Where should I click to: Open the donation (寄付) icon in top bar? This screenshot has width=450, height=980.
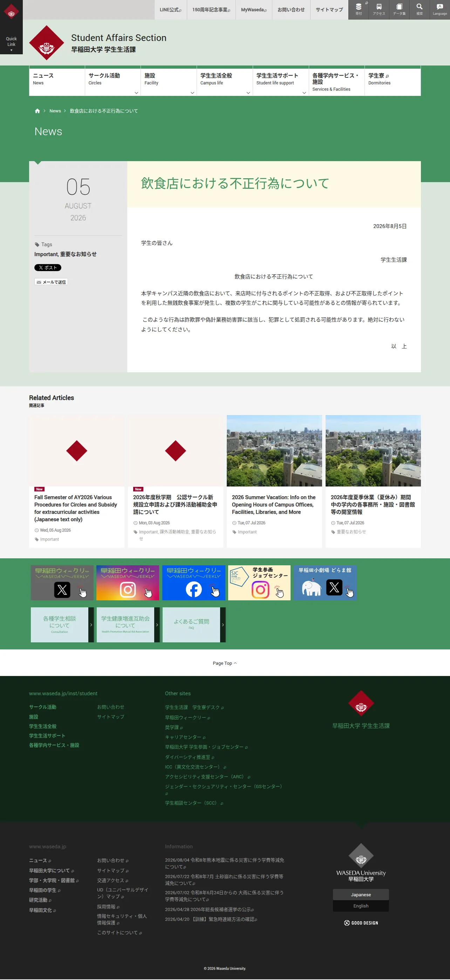point(358,9)
